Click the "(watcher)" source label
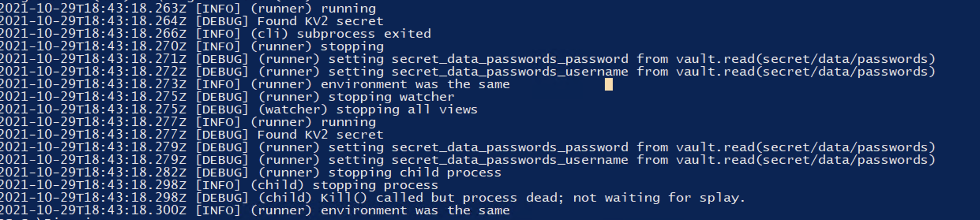This screenshot has height=220, width=980. click(293, 110)
